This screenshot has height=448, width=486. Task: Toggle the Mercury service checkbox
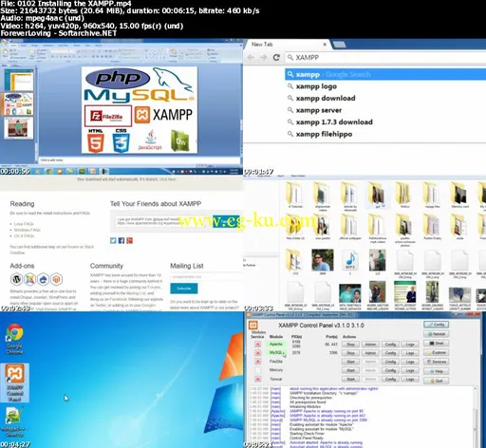pos(258,370)
